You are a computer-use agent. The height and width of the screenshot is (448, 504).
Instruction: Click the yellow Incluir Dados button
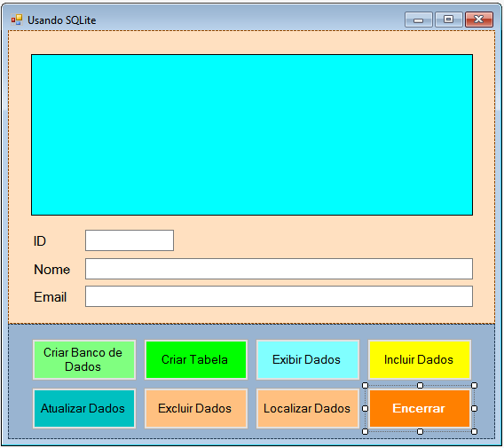click(x=420, y=359)
